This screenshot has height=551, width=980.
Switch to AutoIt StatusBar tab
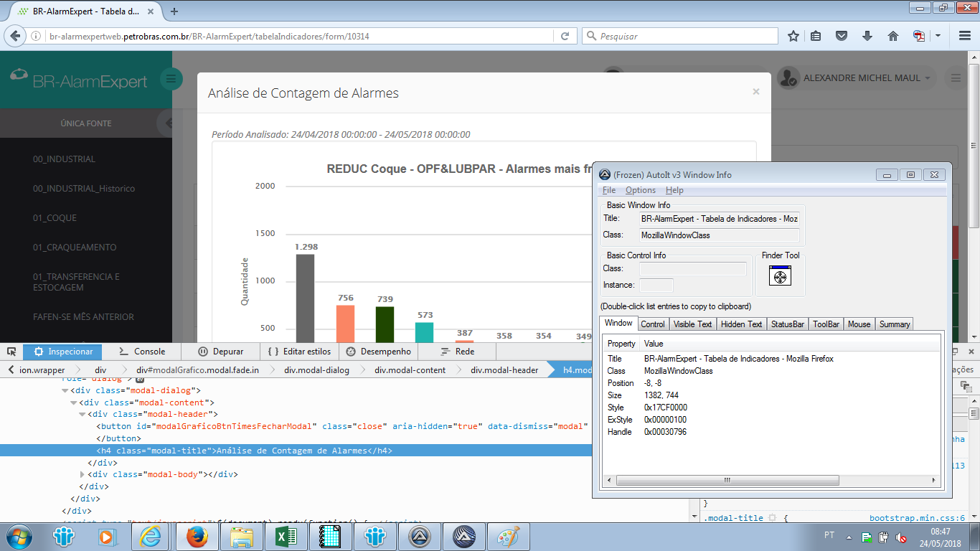(787, 324)
